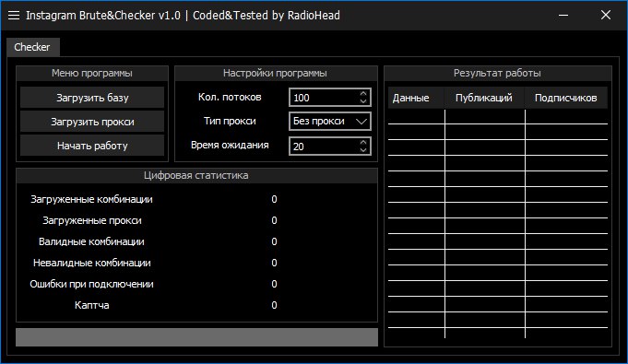The width and height of the screenshot is (628, 364).
Task: Click the Настройки программы group header
Action: (275, 74)
